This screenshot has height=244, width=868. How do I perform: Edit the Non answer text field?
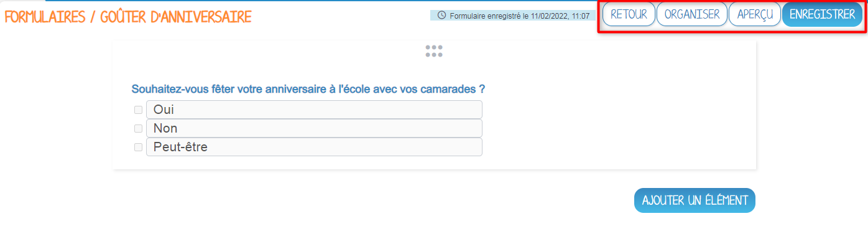click(x=314, y=128)
